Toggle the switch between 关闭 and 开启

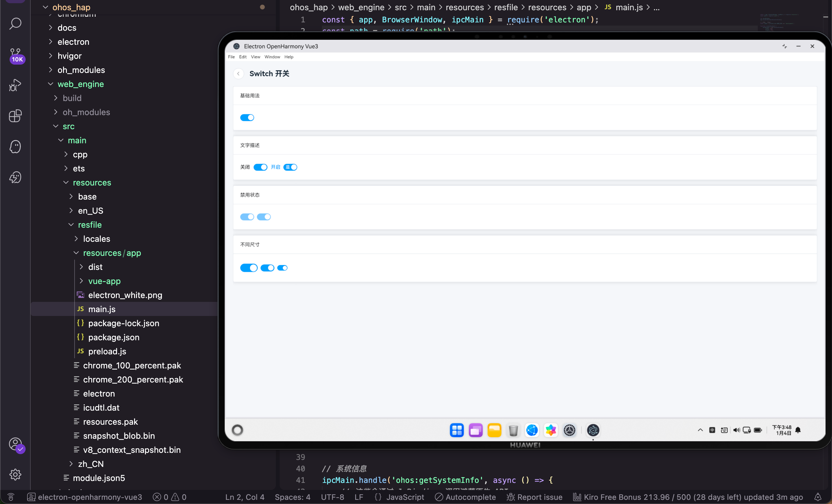click(260, 167)
